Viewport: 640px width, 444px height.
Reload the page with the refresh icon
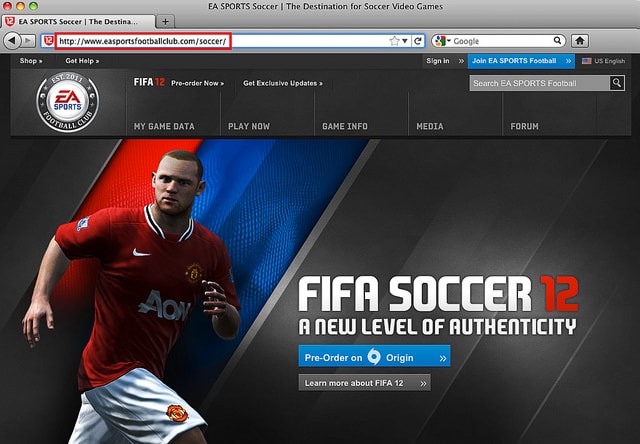(418, 41)
